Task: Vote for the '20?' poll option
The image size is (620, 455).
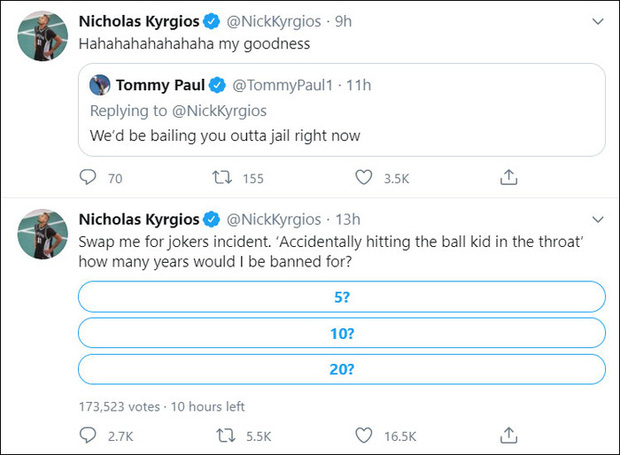Action: coord(342,369)
